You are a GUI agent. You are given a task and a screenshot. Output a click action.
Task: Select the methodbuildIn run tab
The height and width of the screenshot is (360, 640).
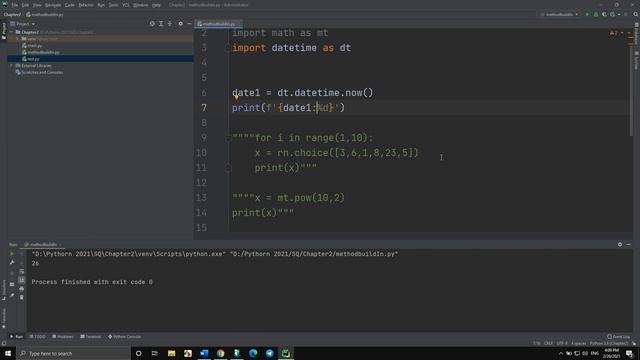[43, 244]
